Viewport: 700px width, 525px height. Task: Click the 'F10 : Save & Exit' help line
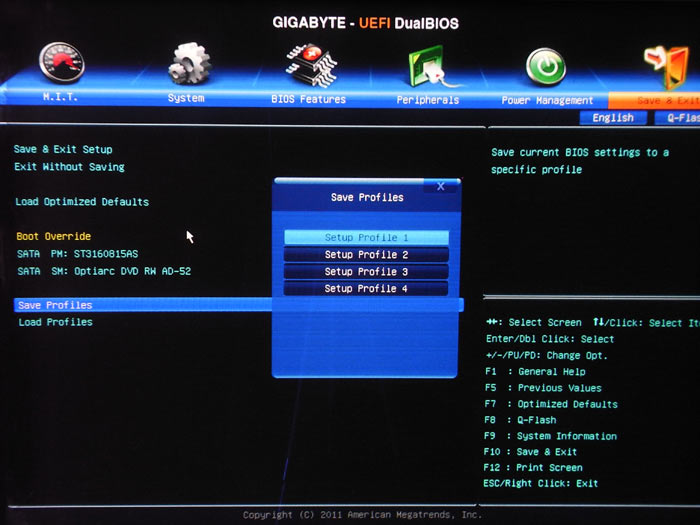point(530,452)
